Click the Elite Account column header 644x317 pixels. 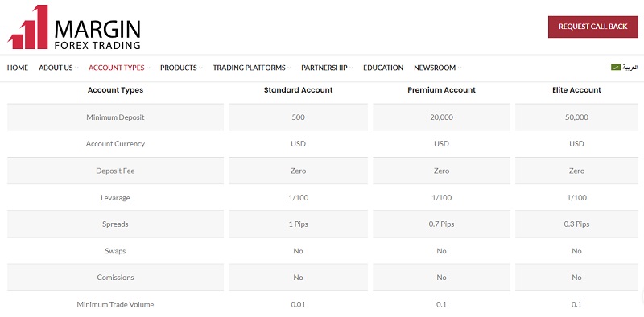pos(576,90)
